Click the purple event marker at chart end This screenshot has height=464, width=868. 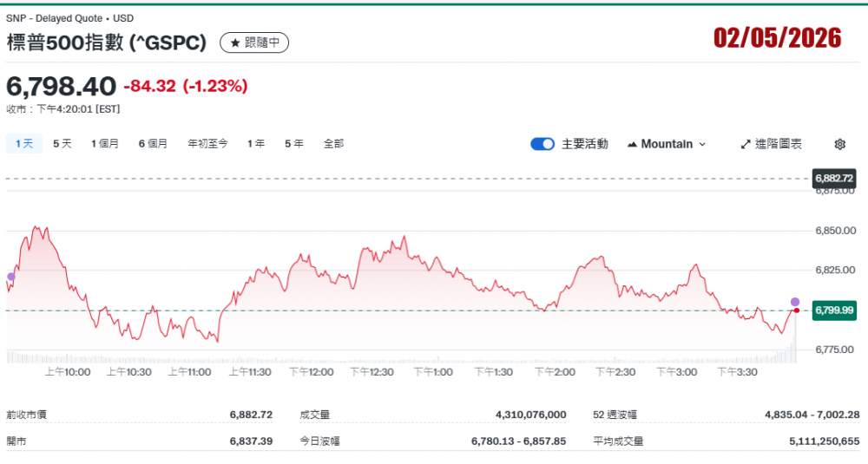click(x=795, y=302)
